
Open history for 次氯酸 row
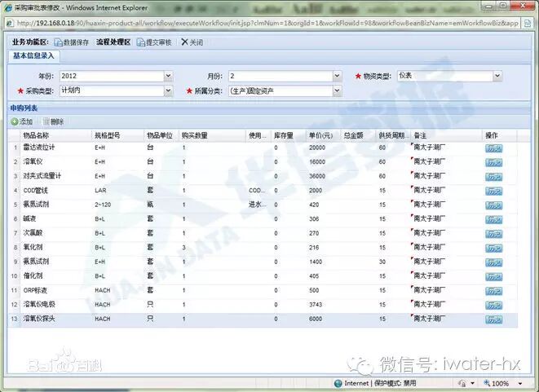pyautogui.click(x=493, y=234)
